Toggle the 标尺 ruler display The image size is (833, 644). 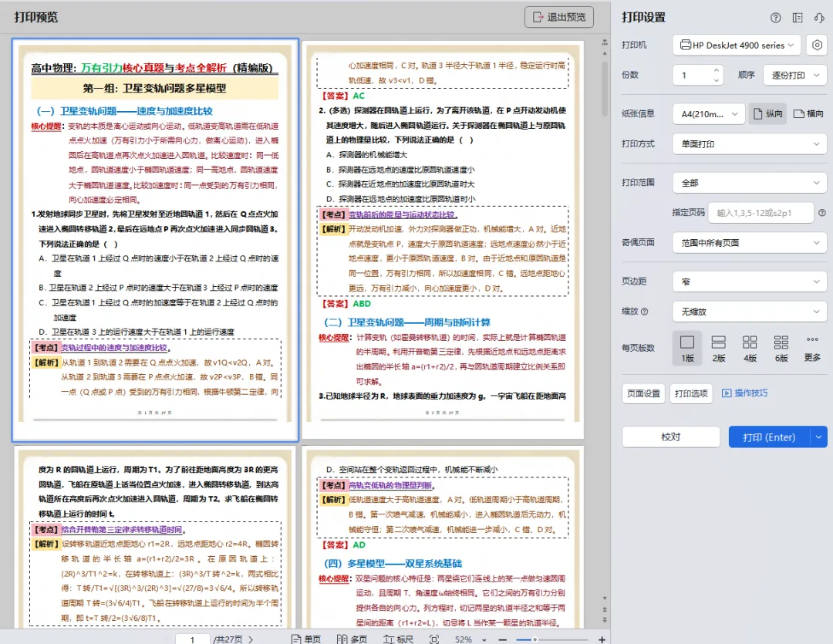point(398,639)
